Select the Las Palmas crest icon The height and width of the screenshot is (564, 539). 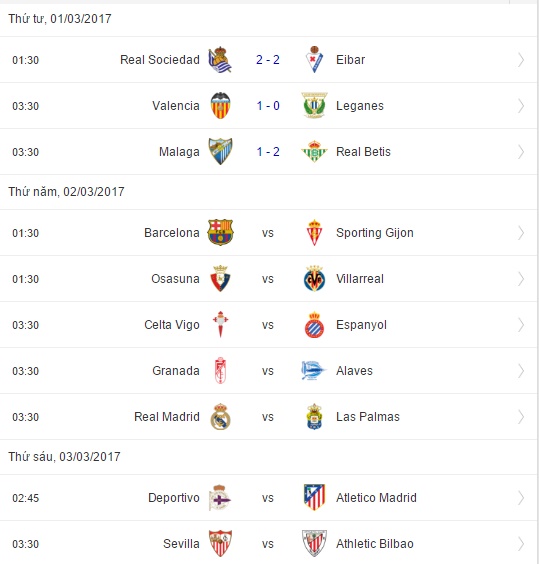click(314, 417)
